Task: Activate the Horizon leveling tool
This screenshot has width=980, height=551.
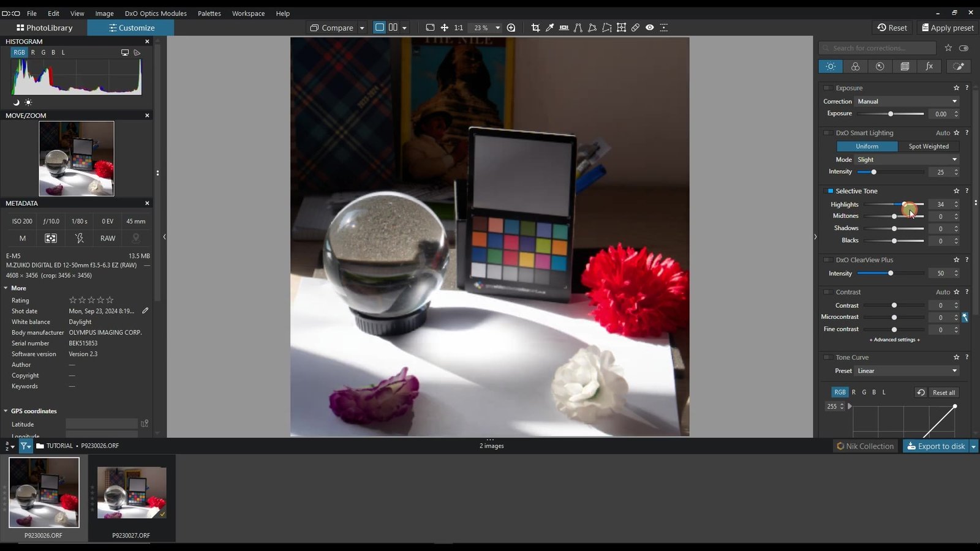Action: [563, 28]
